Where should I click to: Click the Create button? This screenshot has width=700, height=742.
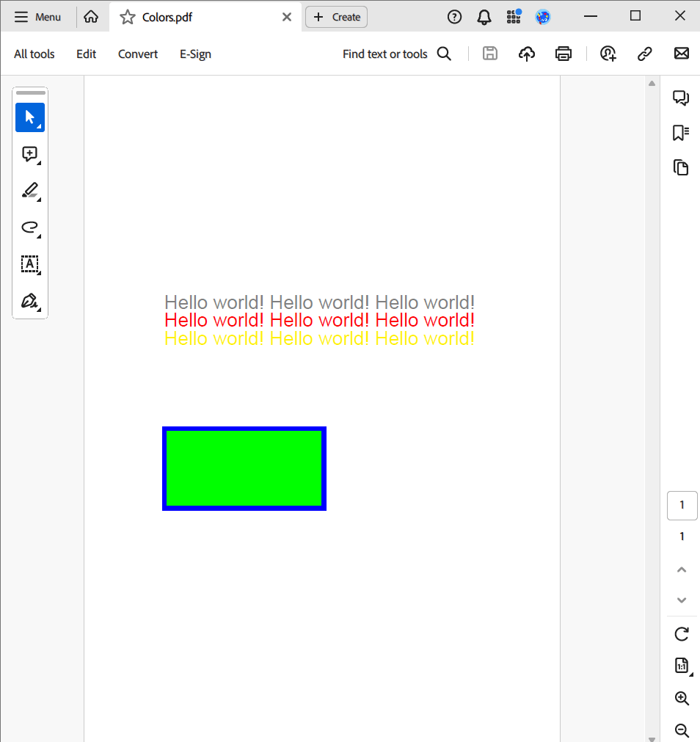(x=336, y=16)
